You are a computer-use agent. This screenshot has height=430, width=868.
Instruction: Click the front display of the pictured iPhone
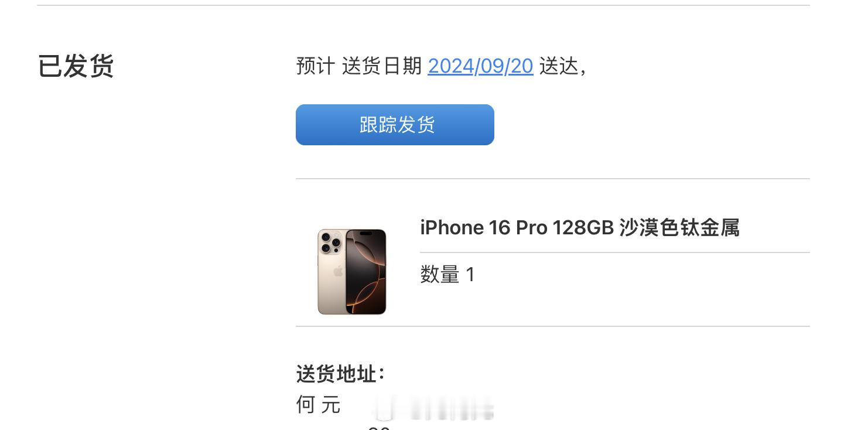click(366, 272)
